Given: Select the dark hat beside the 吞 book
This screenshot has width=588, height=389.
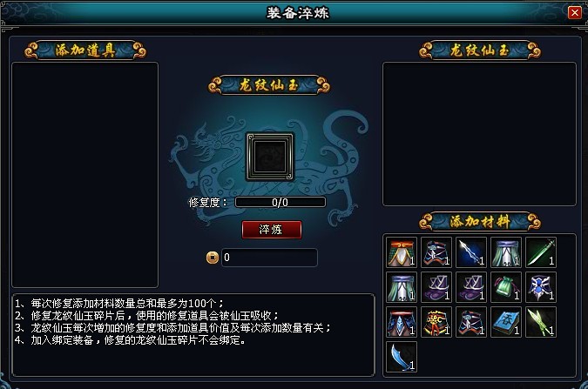Looking at the screenshot, I should click(x=471, y=322).
